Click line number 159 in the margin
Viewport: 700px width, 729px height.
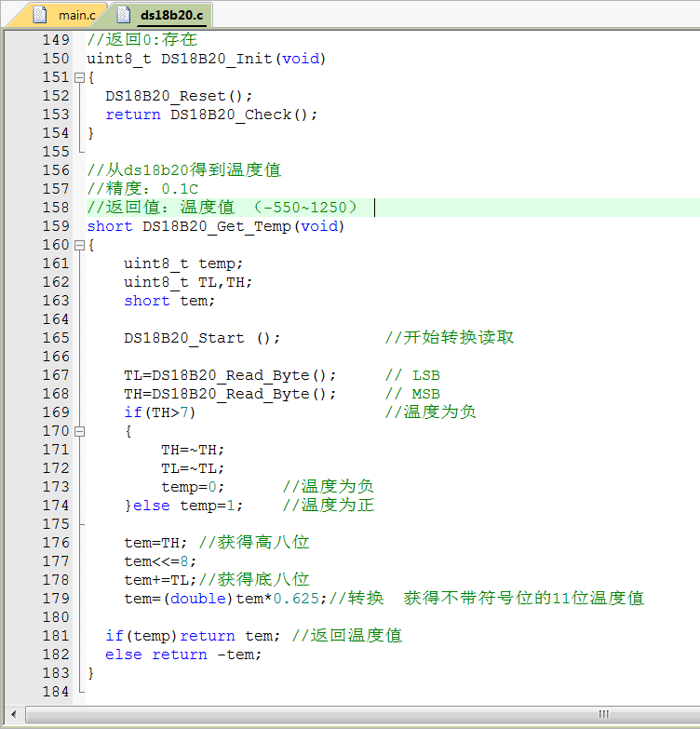[x=56, y=226]
